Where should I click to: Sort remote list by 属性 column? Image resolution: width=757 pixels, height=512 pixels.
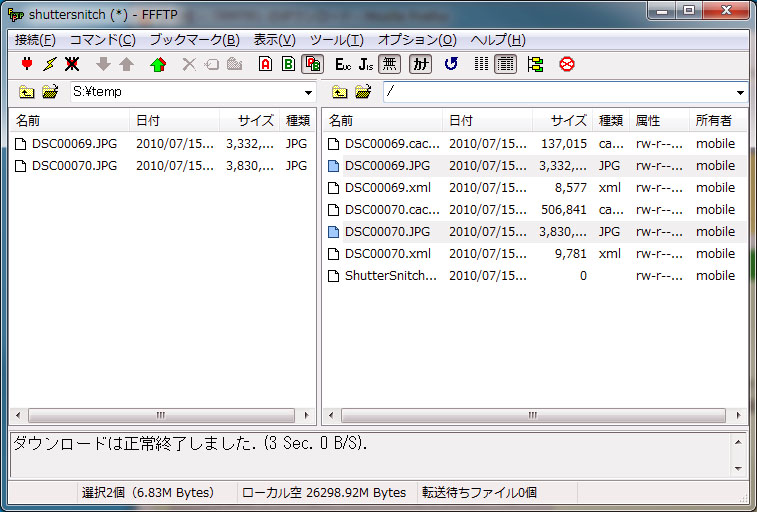pyautogui.click(x=659, y=121)
